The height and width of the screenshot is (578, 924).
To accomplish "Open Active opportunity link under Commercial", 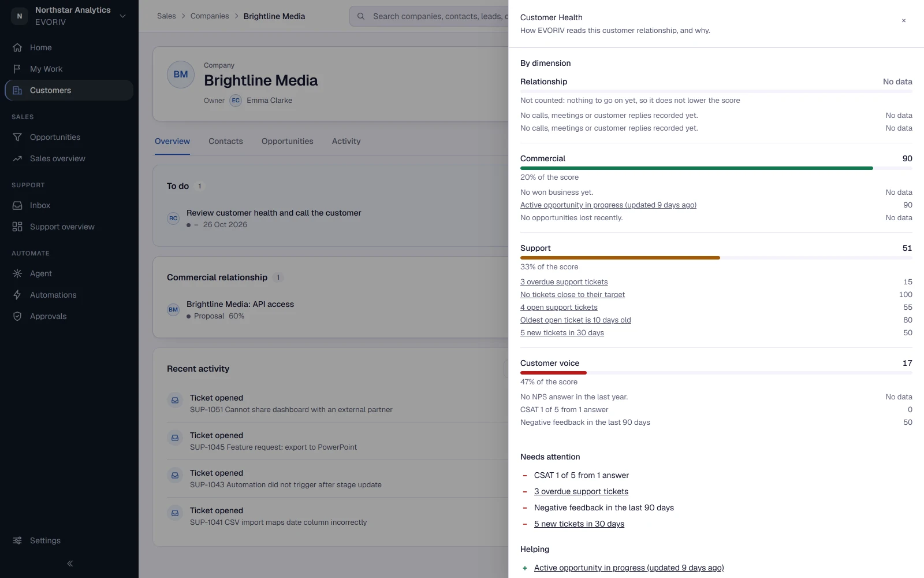I will coord(608,205).
